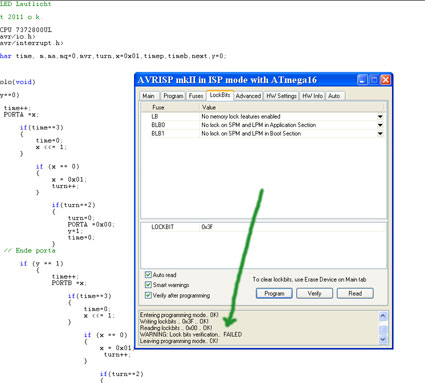Click the 'Reading lockbits' log line
The width and height of the screenshot is (425, 383).
coord(176,328)
